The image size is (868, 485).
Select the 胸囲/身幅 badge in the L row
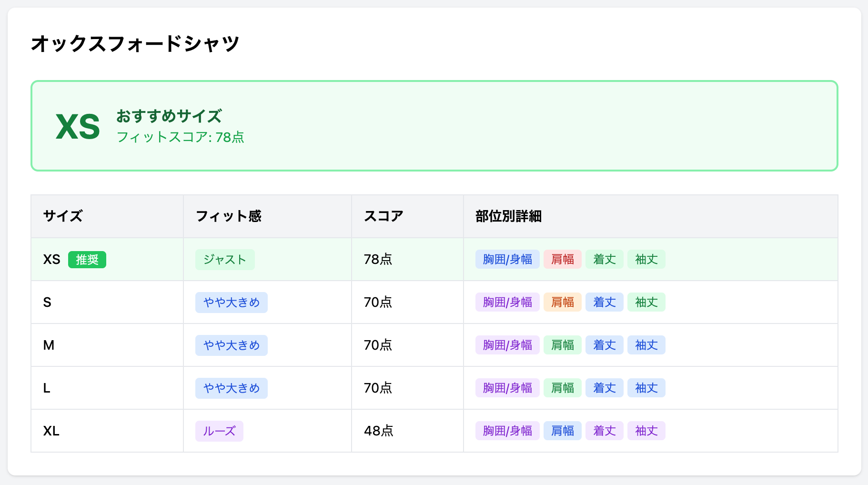pyautogui.click(x=507, y=388)
